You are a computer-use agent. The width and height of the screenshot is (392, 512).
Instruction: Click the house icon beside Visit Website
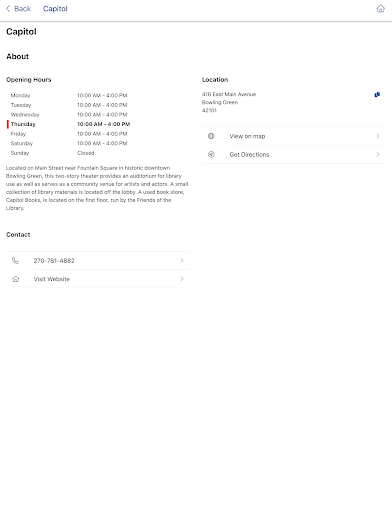click(x=16, y=279)
